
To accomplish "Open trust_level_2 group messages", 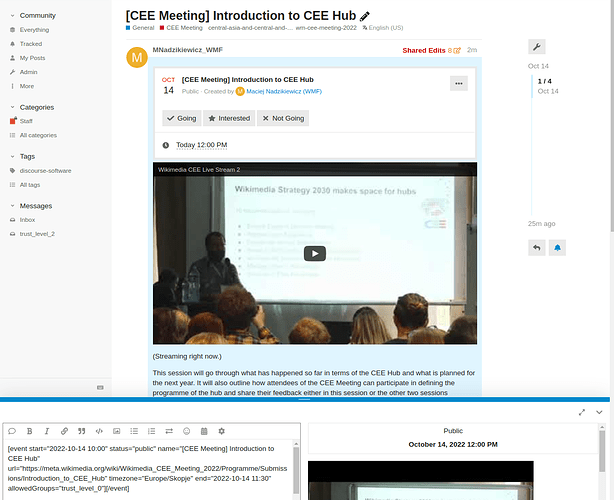I will [x=37, y=234].
